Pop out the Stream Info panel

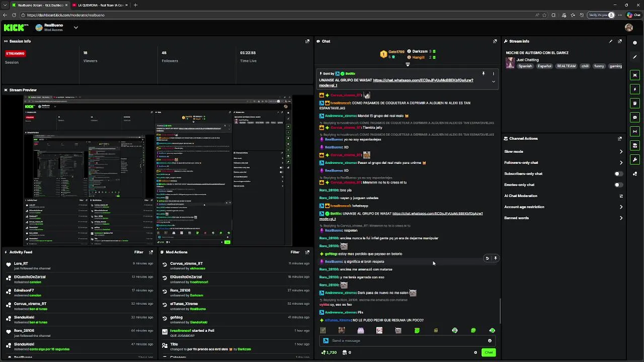(x=620, y=41)
